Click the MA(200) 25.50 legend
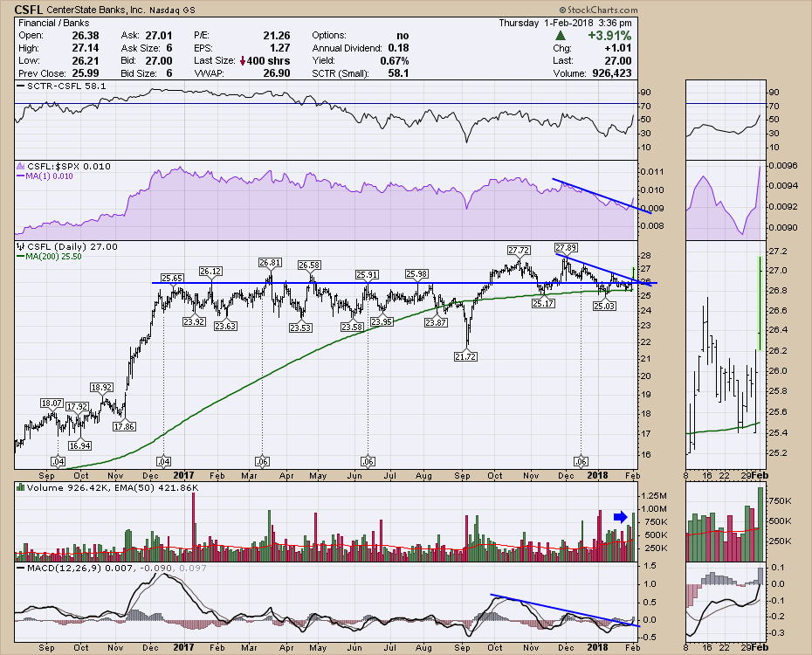Image resolution: width=812 pixels, height=655 pixels. pyautogui.click(x=49, y=256)
